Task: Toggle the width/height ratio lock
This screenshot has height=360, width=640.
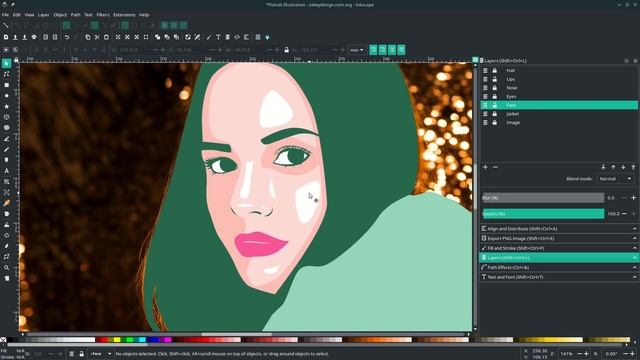Action: (x=287, y=50)
